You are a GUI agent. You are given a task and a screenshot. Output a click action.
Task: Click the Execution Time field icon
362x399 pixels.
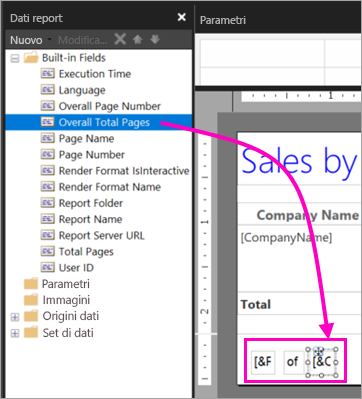tap(47, 73)
